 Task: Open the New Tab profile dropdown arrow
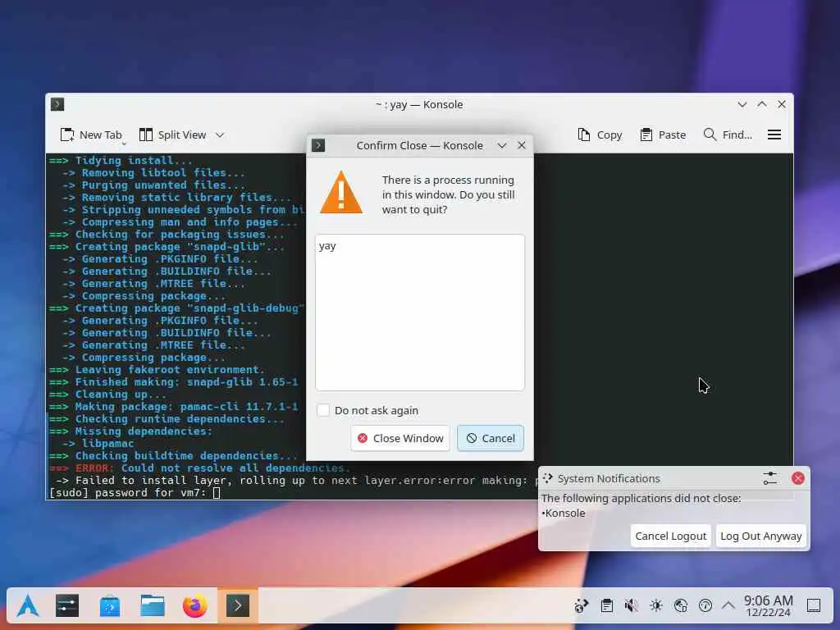(125, 144)
